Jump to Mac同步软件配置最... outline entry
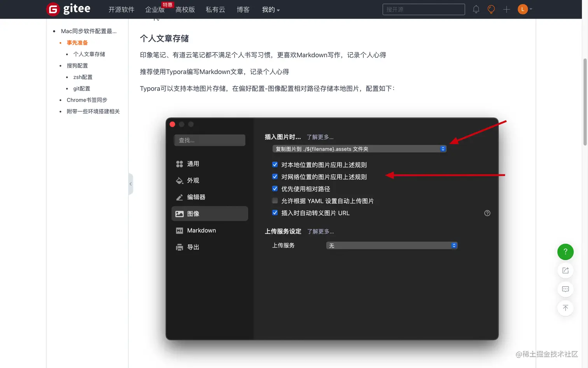 pyautogui.click(x=89, y=31)
